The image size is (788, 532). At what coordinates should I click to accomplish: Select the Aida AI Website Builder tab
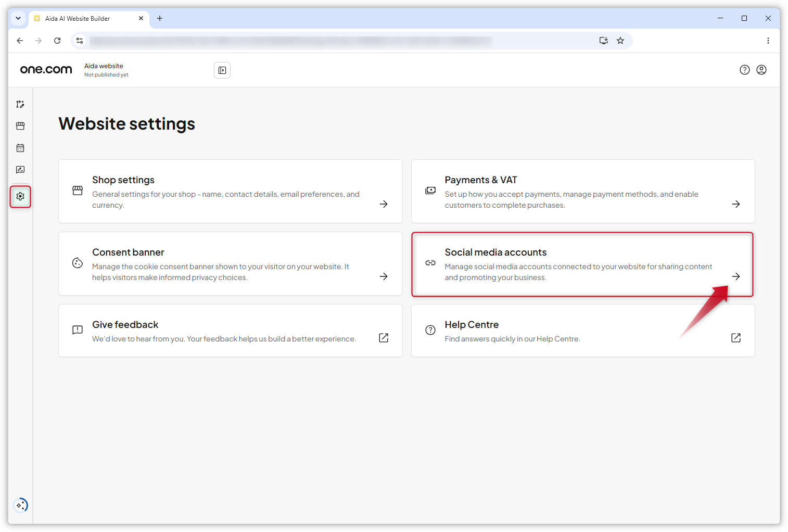pyautogui.click(x=88, y=19)
